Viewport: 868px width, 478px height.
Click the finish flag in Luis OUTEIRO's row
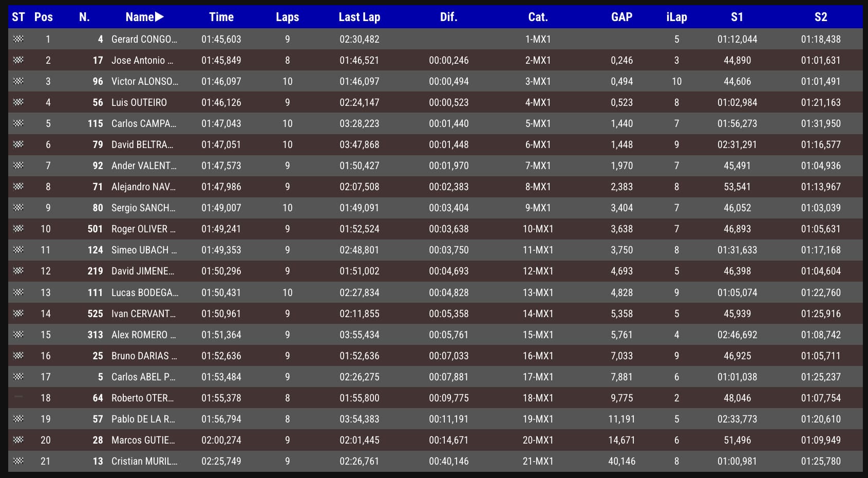pyautogui.click(x=18, y=102)
